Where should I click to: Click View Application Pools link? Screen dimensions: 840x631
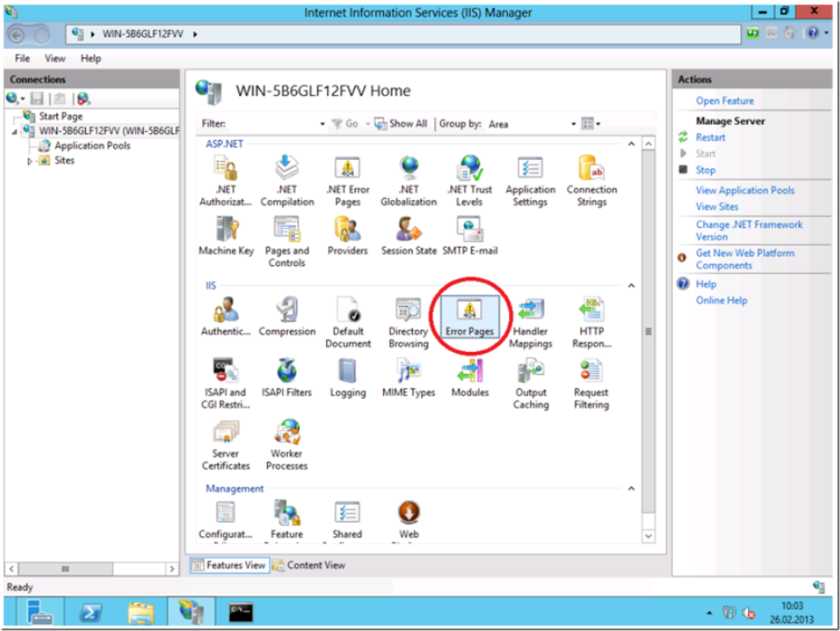pos(744,190)
